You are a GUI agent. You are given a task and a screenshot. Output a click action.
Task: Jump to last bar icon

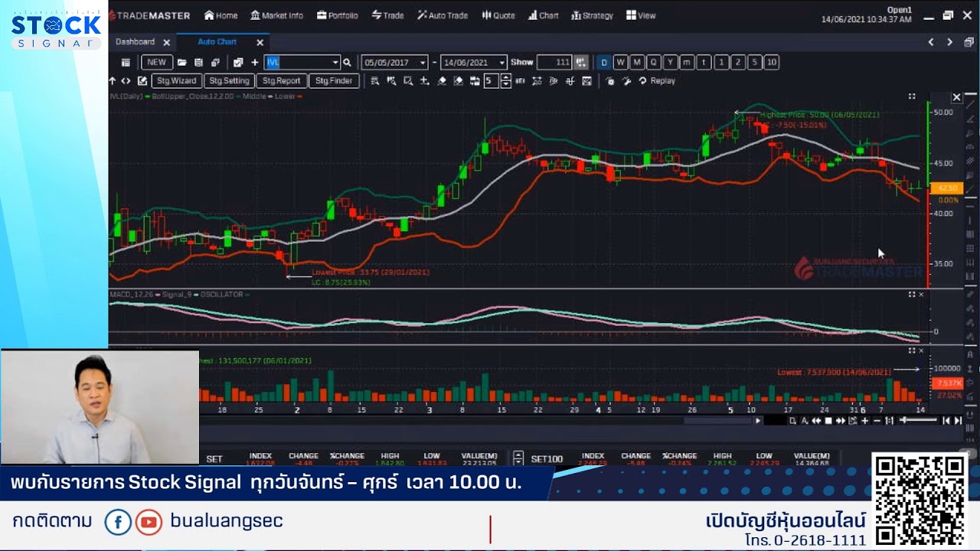point(958,421)
